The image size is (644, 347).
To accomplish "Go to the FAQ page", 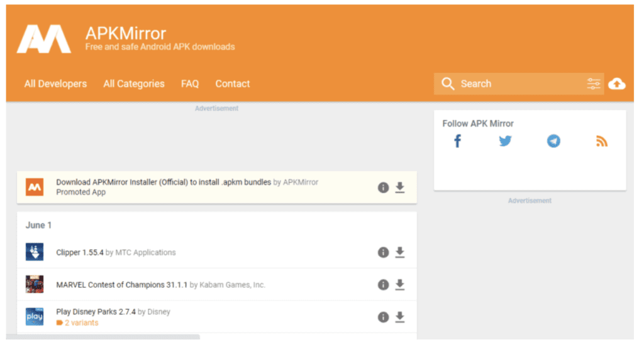I will point(190,84).
